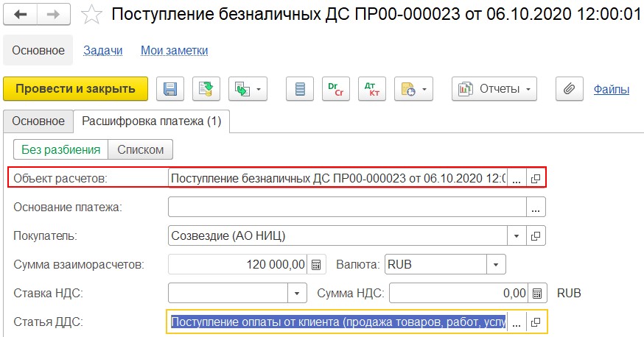Click the Провести и закрыть button
The height and width of the screenshot is (337, 644).
point(76,89)
